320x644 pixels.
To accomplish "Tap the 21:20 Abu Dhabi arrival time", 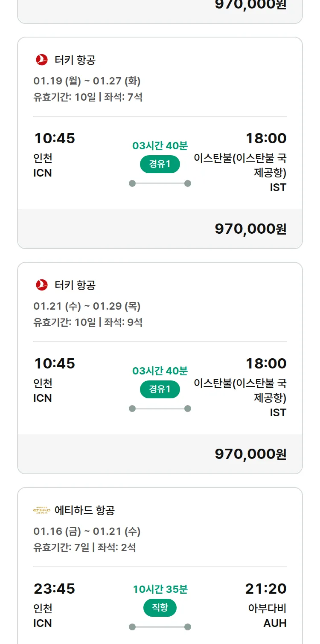I will [x=265, y=589].
